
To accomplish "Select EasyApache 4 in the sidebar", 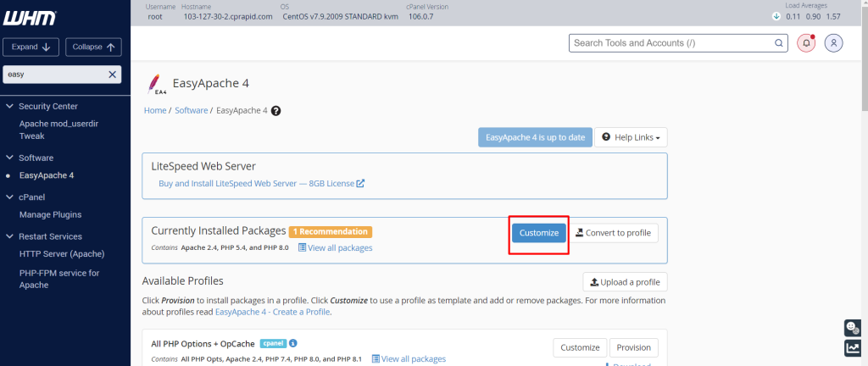I will tap(47, 175).
